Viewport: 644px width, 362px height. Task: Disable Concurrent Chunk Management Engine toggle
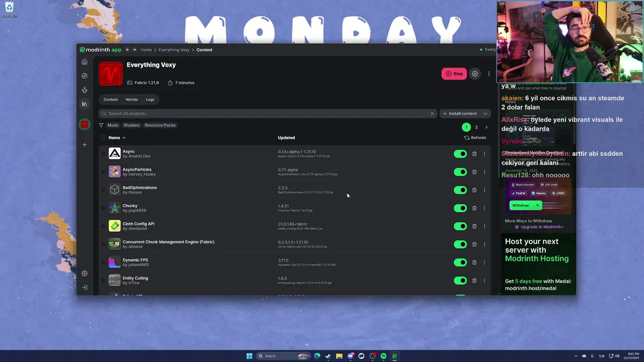click(x=460, y=244)
